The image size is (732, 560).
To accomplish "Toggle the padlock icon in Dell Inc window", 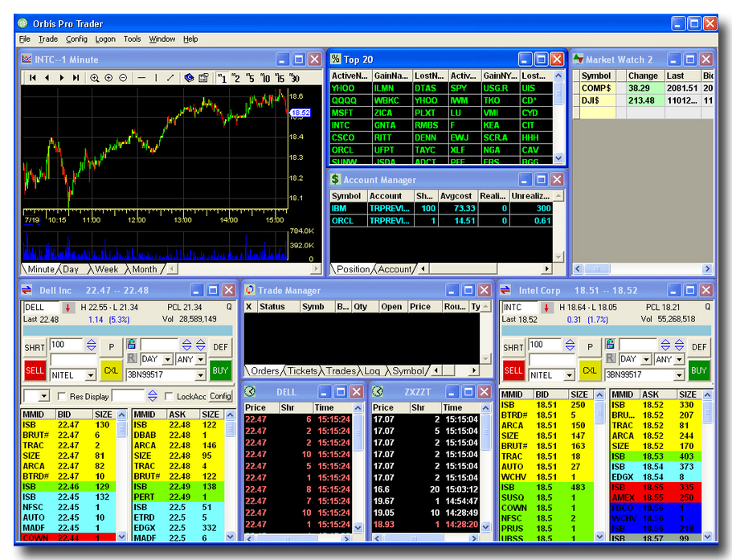I will tap(132, 345).
